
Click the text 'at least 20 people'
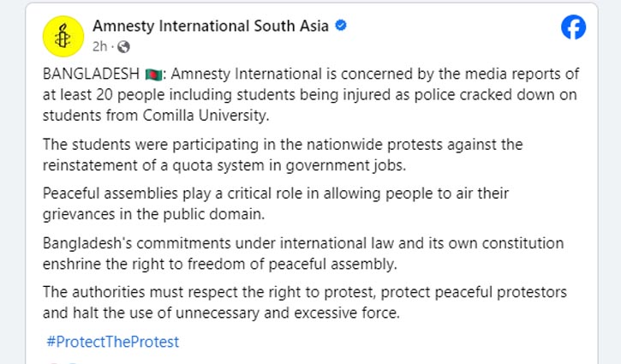100,94
